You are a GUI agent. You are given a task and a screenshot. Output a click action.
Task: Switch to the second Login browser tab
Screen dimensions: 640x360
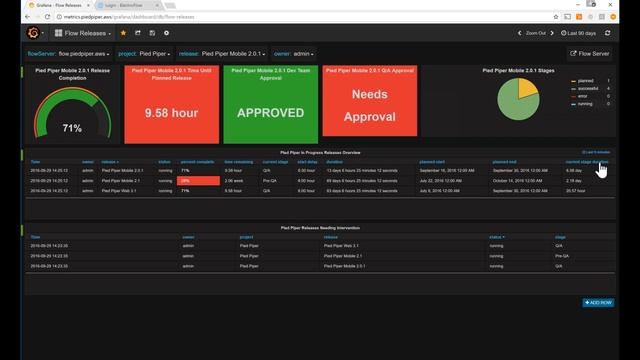click(x=128, y=5)
